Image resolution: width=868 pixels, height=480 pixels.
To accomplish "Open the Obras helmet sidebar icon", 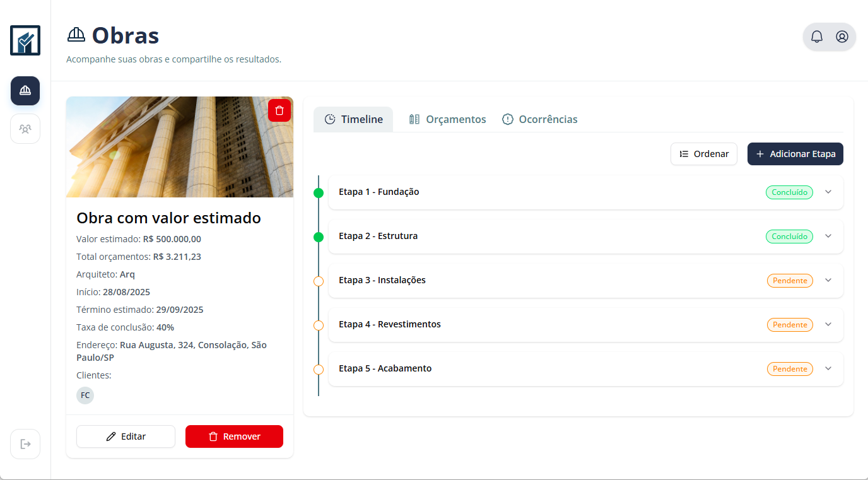I will coord(25,91).
